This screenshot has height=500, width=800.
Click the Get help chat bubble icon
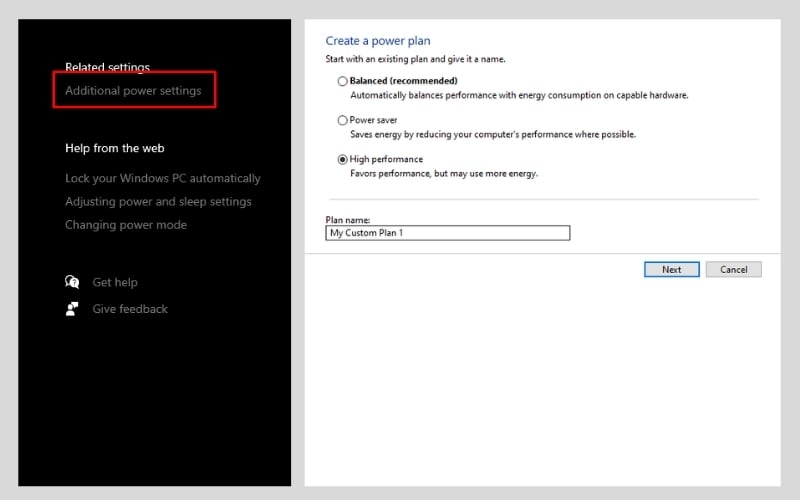72,283
